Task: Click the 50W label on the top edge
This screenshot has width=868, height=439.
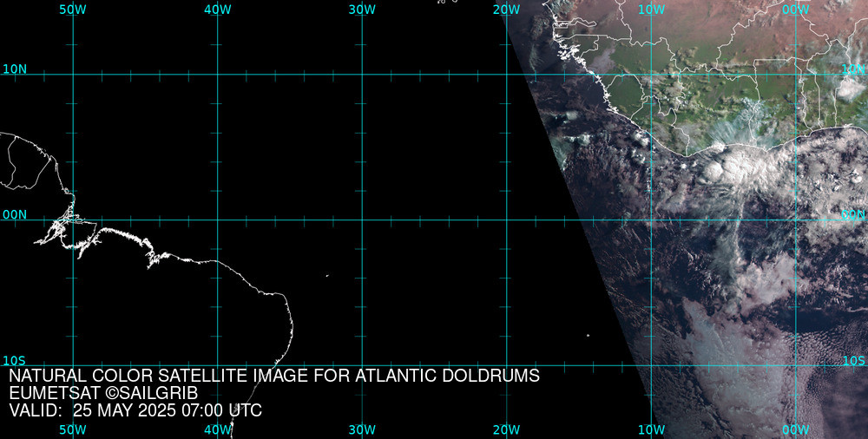Action: pos(73,10)
